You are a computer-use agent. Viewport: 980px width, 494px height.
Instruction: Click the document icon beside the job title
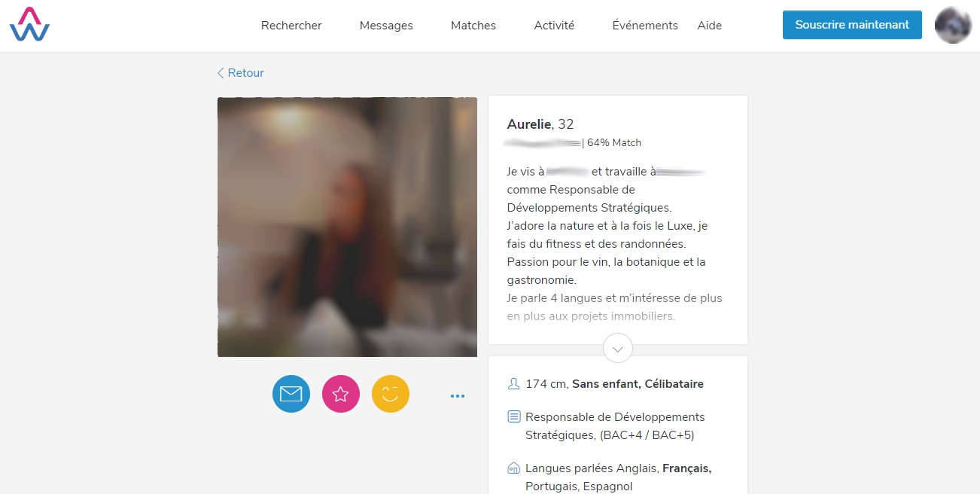click(x=514, y=416)
